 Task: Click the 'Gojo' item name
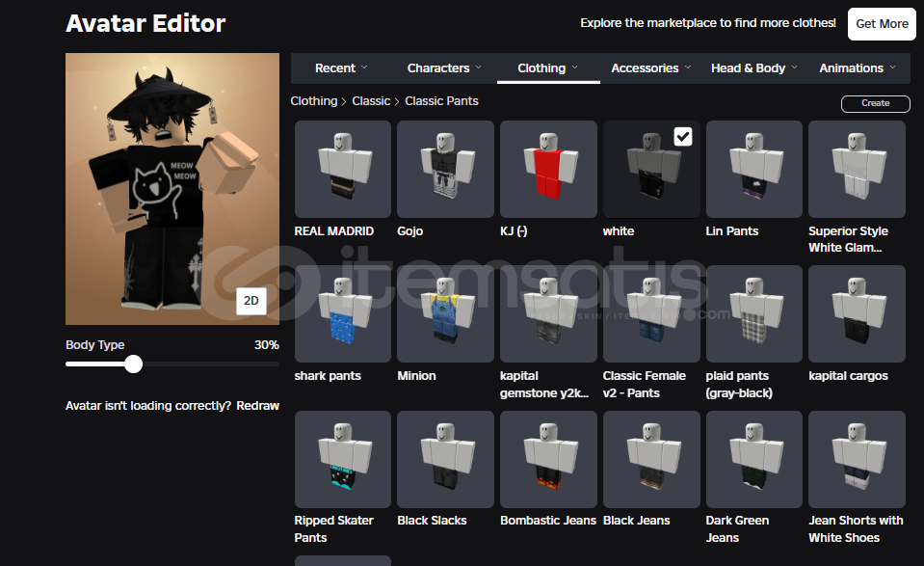[410, 231]
